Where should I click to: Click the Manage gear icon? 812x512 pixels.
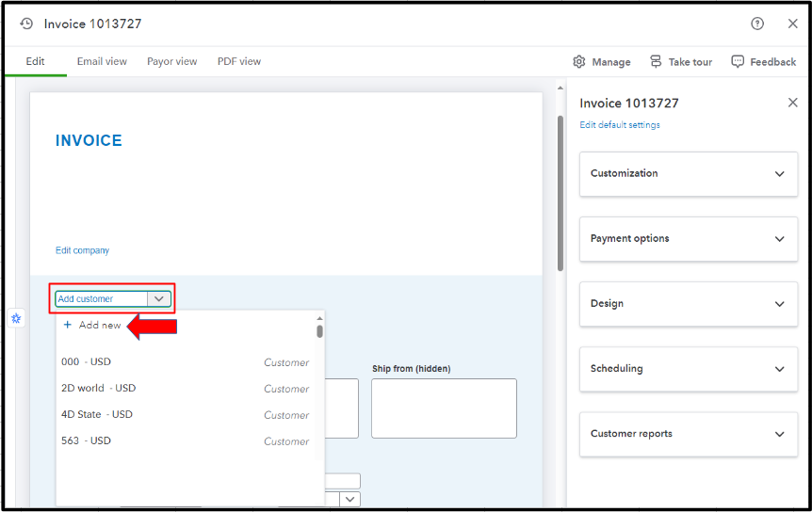(x=579, y=61)
